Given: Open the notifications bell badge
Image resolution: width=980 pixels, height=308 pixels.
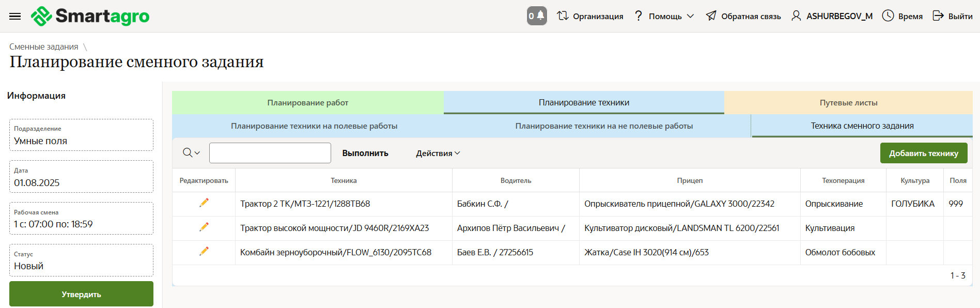Looking at the screenshot, I should click(536, 16).
